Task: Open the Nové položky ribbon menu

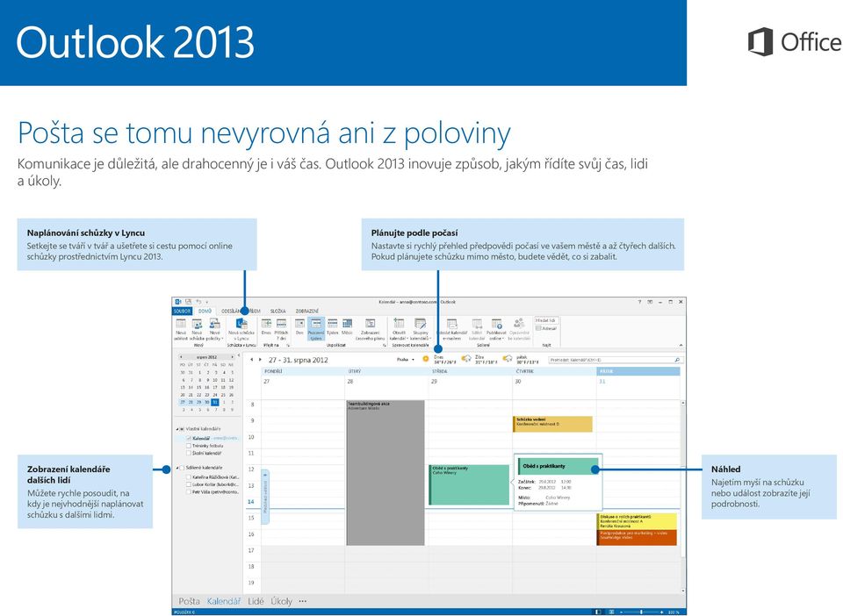Action: 214,329
